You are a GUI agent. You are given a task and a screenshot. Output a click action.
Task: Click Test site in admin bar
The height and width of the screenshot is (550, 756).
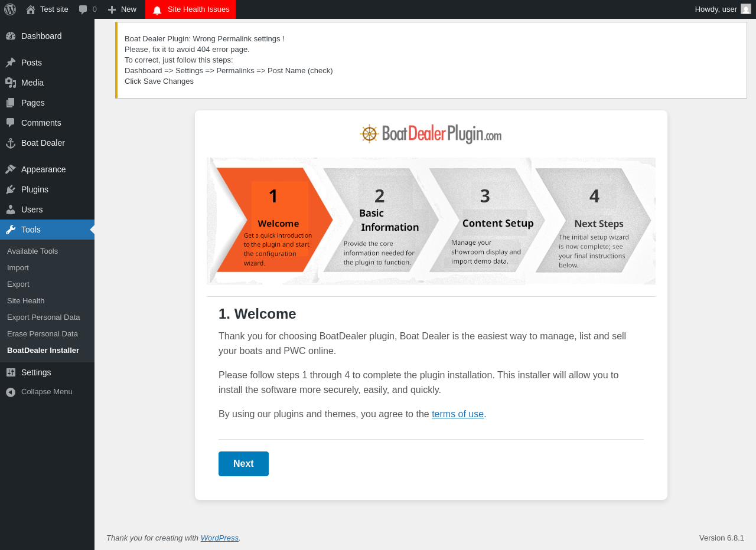pos(54,9)
